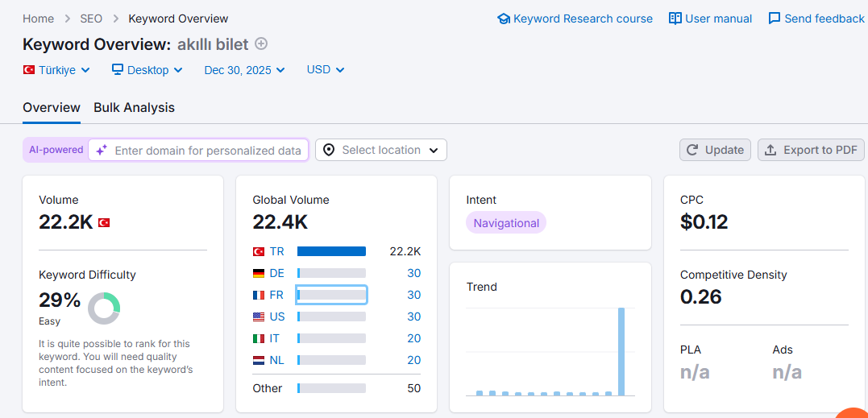Click the domain for personalized data field
Screen dimensions: 868x418
coord(198,151)
